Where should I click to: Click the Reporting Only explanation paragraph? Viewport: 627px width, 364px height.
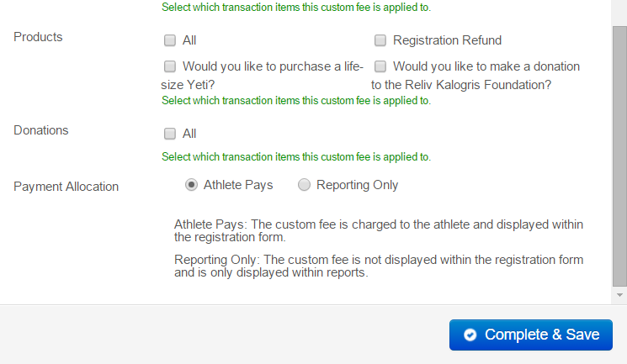coord(378,266)
